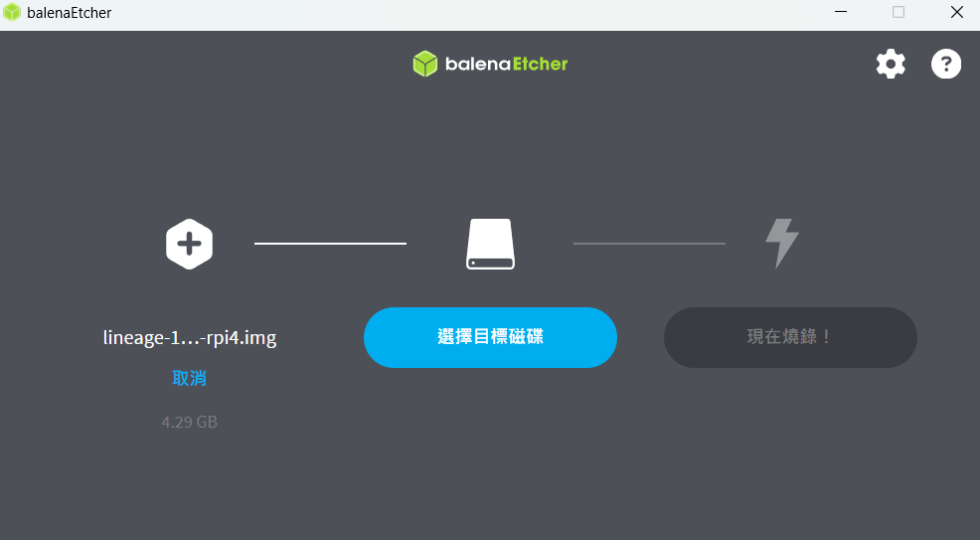Click the grey connector line before flash step
Viewport: 980px width, 540px height.
click(649, 244)
